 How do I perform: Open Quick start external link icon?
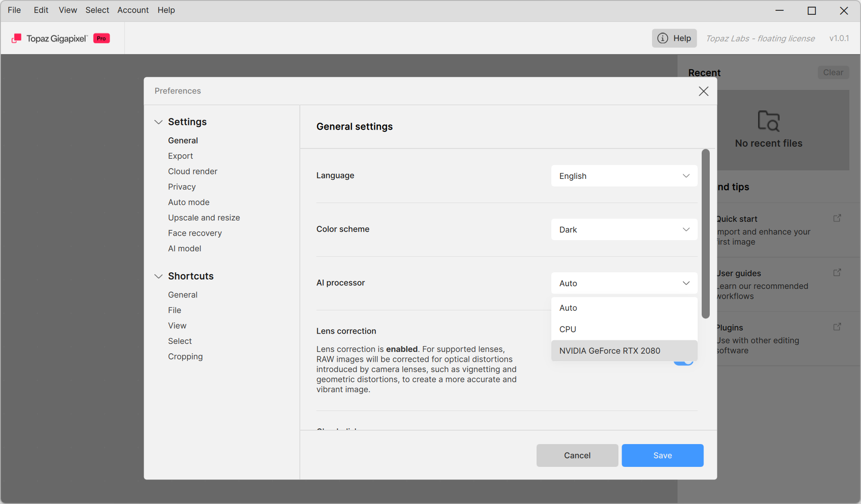coord(837,218)
